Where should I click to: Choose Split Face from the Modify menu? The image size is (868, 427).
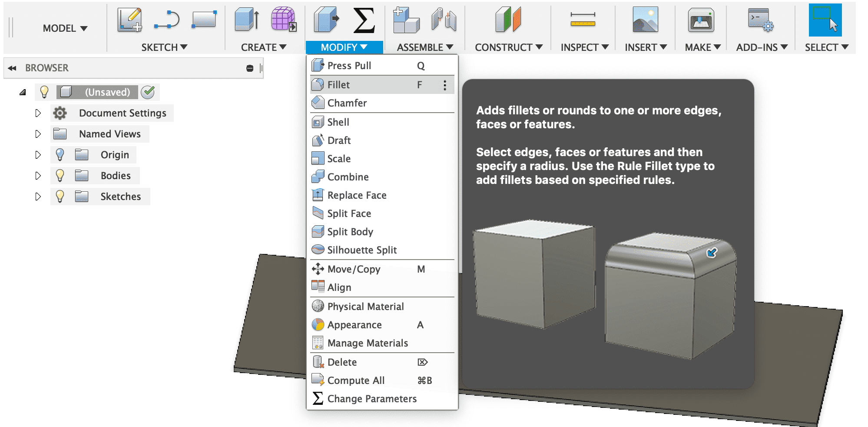[x=382, y=213]
